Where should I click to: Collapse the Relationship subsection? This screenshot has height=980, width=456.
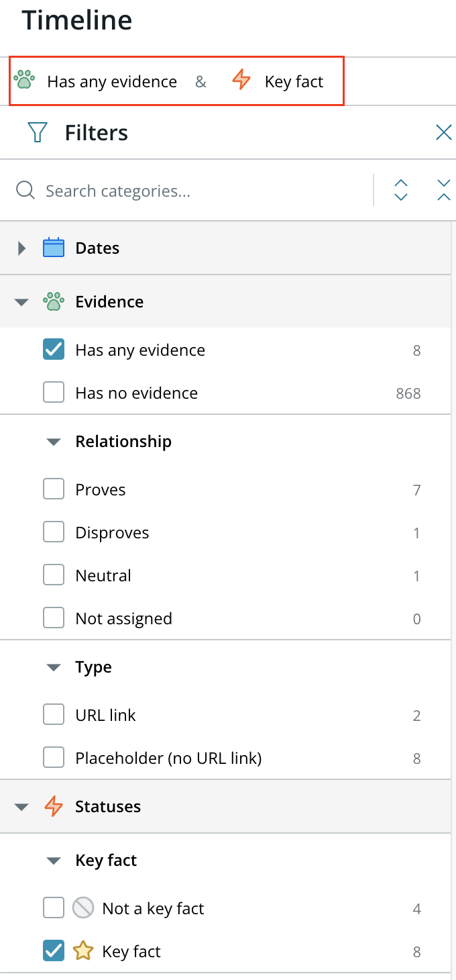(54, 442)
